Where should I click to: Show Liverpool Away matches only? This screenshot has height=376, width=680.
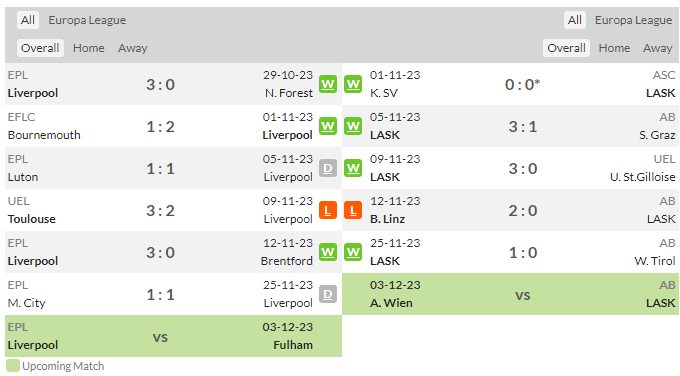coord(133,48)
